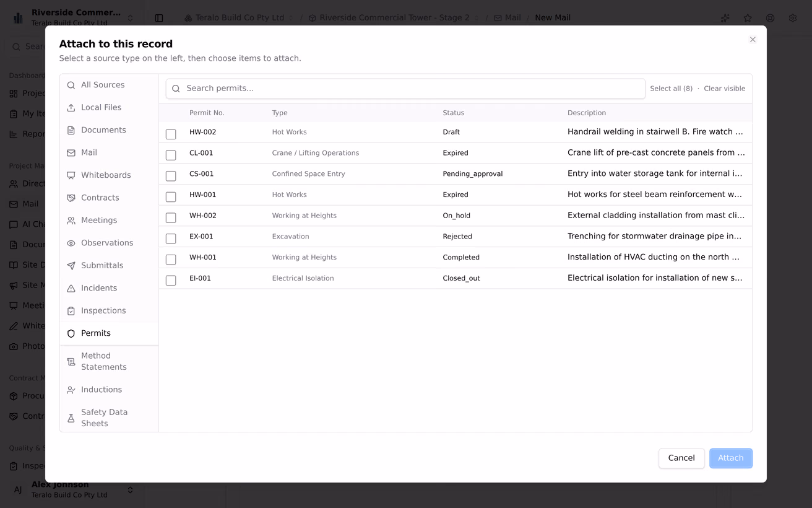Click the Status column header
Image resolution: width=812 pixels, height=508 pixels.
454,113
